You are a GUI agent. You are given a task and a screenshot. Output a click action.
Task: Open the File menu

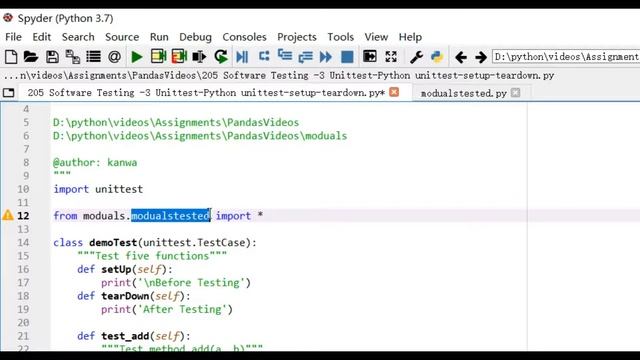(x=13, y=37)
